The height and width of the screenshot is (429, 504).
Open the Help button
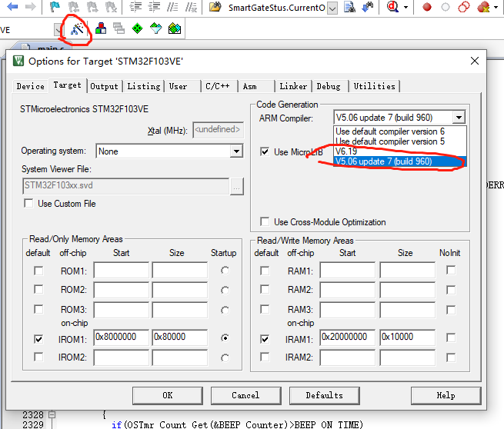coord(446,395)
